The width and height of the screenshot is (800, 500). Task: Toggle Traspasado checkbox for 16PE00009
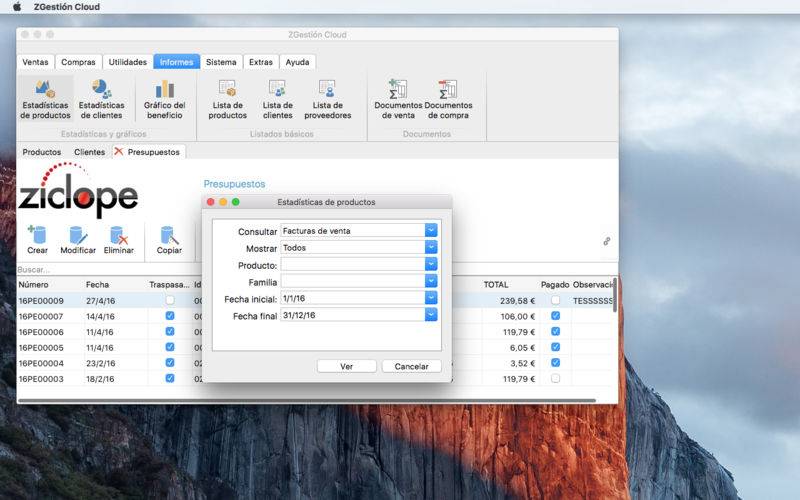pyautogui.click(x=170, y=301)
